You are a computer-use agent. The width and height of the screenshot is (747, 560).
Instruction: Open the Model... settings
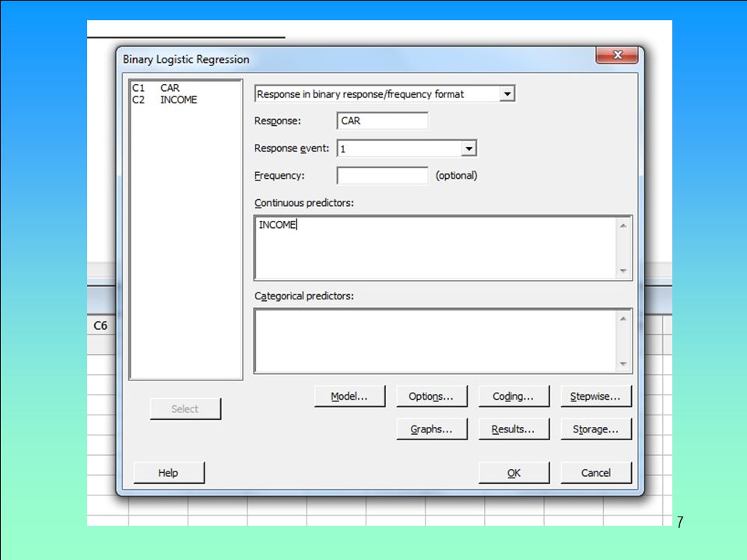[349, 396]
